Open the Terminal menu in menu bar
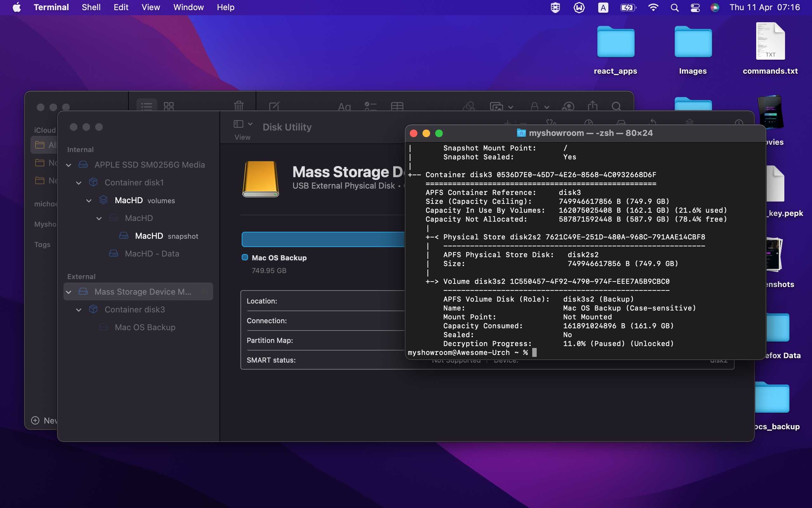Viewport: 812px width, 508px height. tap(51, 7)
